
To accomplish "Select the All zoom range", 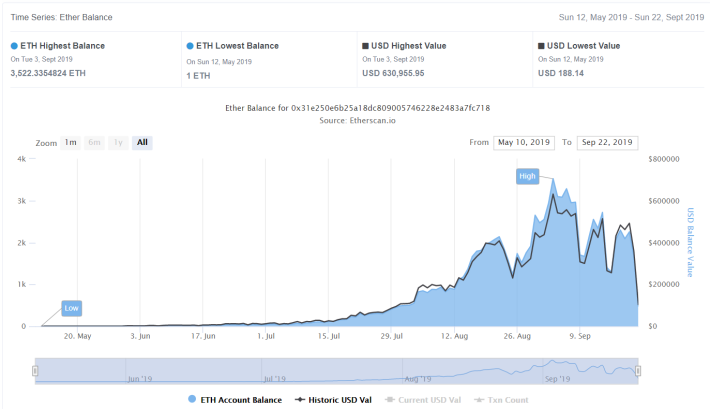I will click(142, 143).
